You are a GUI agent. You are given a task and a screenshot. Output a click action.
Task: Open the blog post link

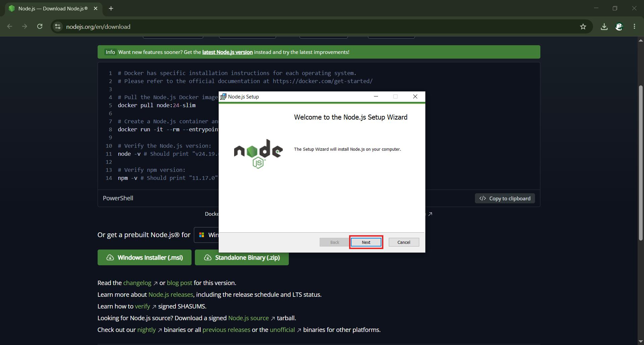click(179, 283)
